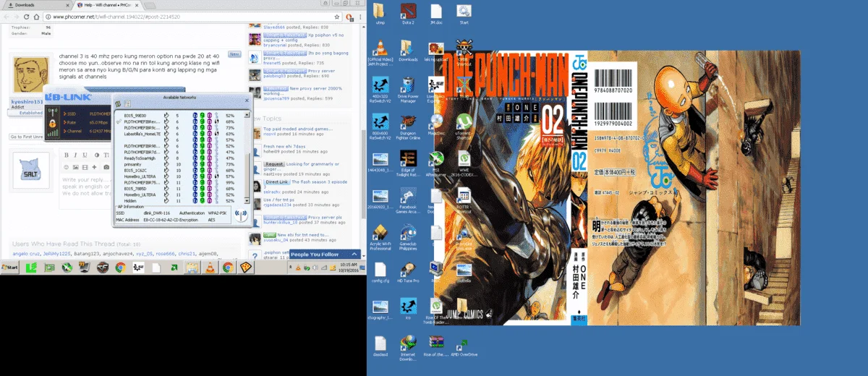Toggle Italic in the reply editor

75,155
